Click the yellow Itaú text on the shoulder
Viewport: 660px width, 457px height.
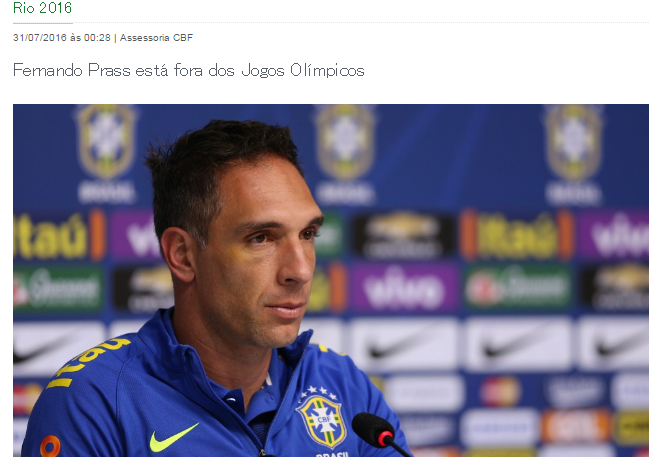coord(86,361)
